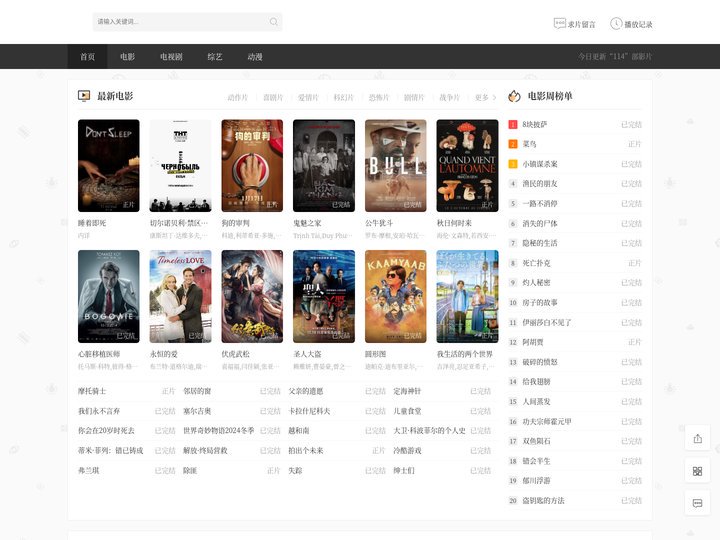
Task: Switch to the 电影 tab
Action: point(127,56)
